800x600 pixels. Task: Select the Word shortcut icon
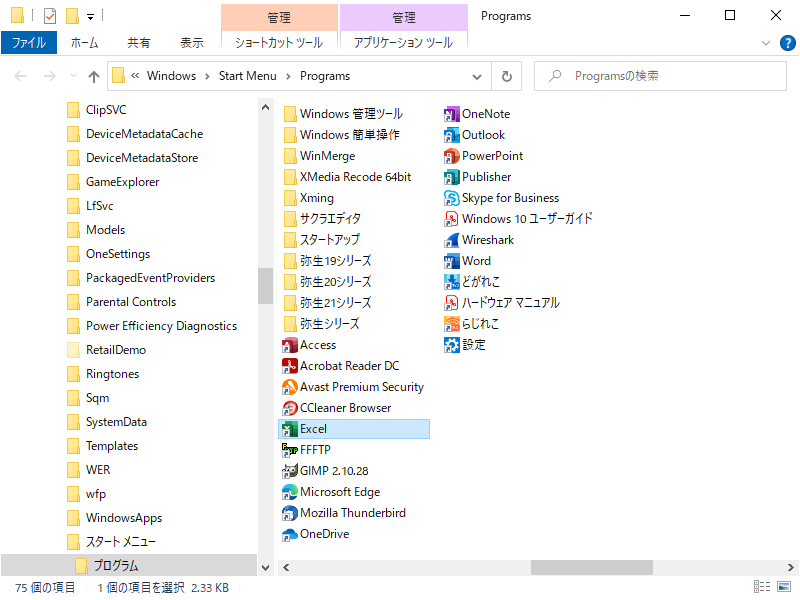click(452, 261)
